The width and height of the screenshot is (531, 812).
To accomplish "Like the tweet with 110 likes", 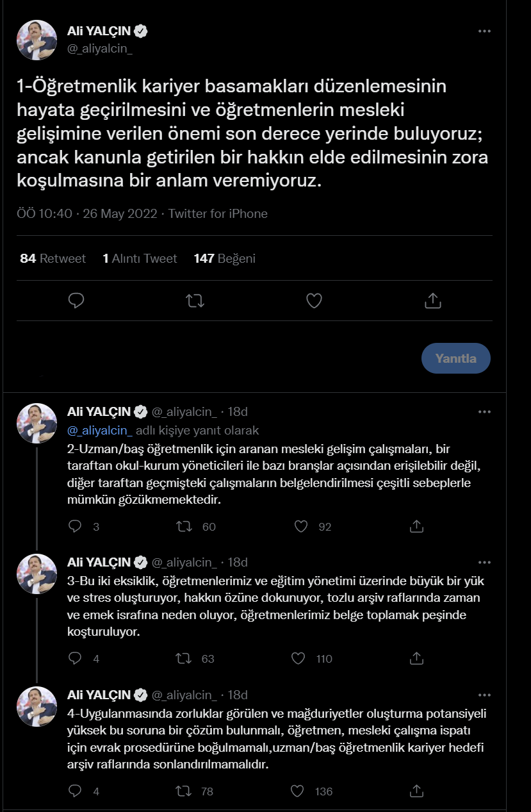I will pyautogui.click(x=298, y=658).
